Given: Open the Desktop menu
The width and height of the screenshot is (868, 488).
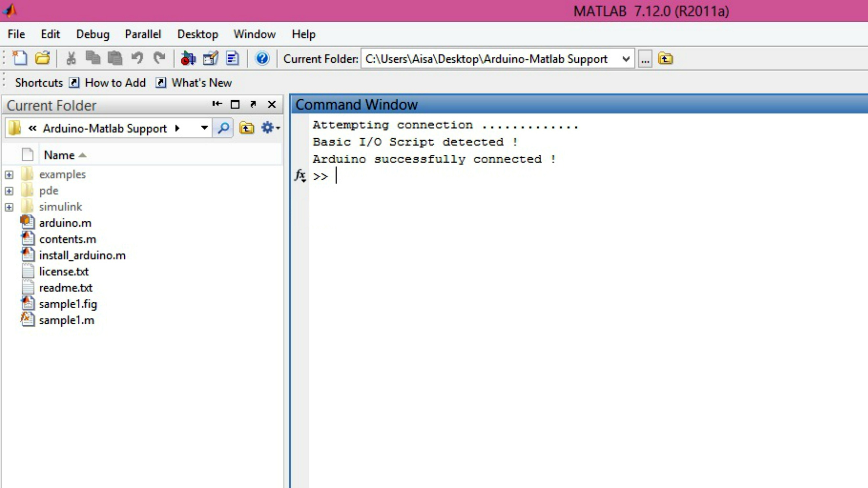Looking at the screenshot, I should [x=198, y=35].
